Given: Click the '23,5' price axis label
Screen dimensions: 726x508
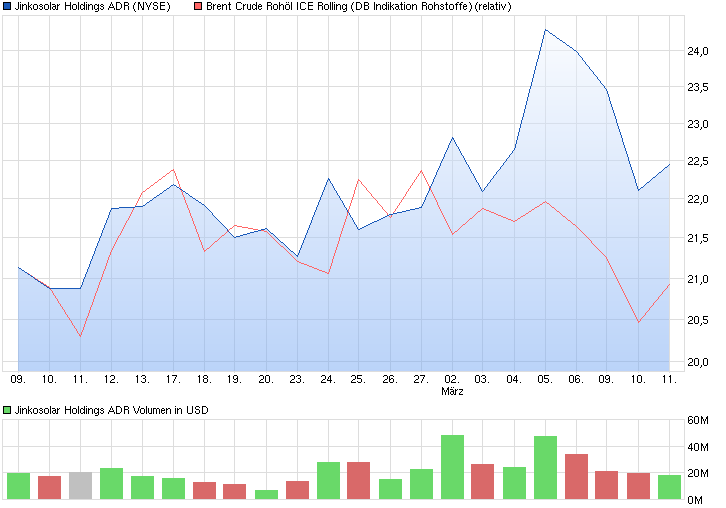Looking at the screenshot, I should point(698,87).
